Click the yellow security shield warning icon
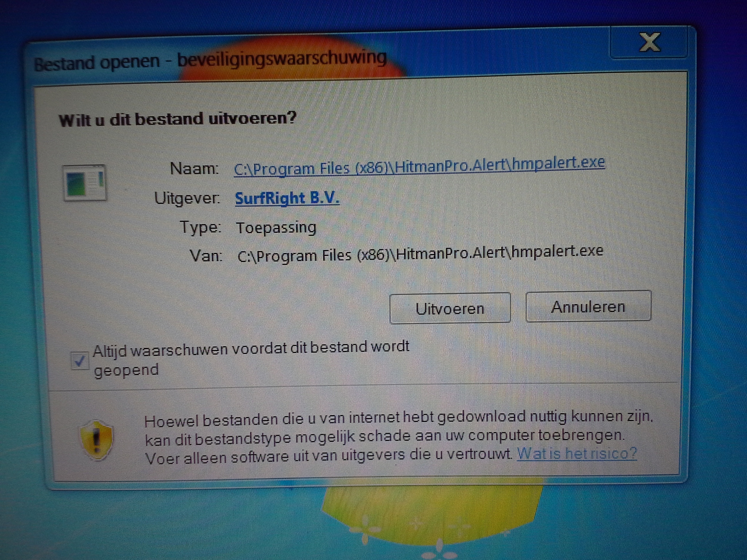This screenshot has height=560, width=747. click(x=96, y=441)
